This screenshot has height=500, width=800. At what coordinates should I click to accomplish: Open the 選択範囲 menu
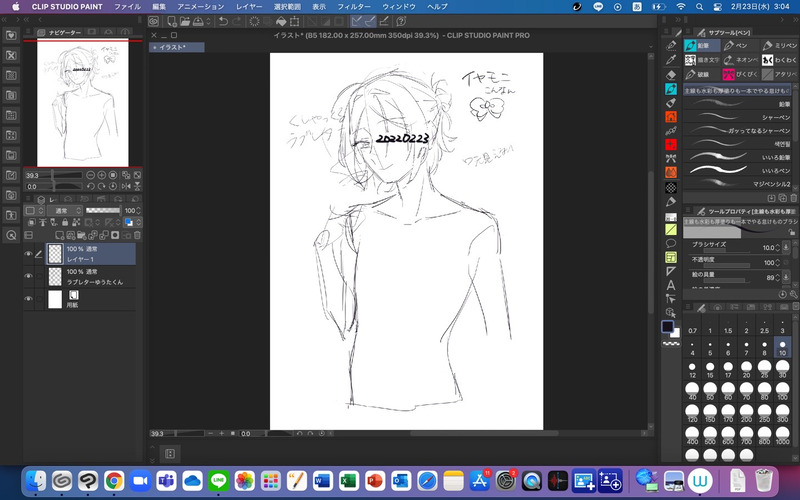[x=287, y=7]
